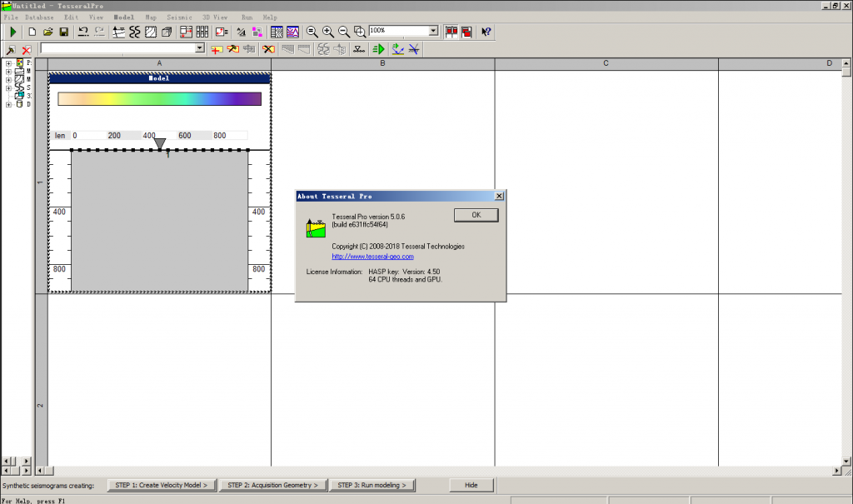Click the green Run play button
Viewport: 853px width, 504px height.
[x=13, y=32]
